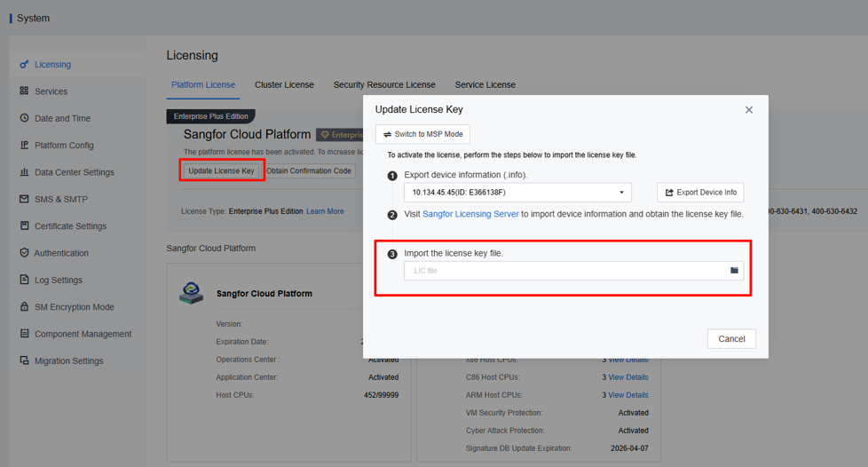Close the Update License Key dialog
The image size is (868, 467).
tap(749, 110)
